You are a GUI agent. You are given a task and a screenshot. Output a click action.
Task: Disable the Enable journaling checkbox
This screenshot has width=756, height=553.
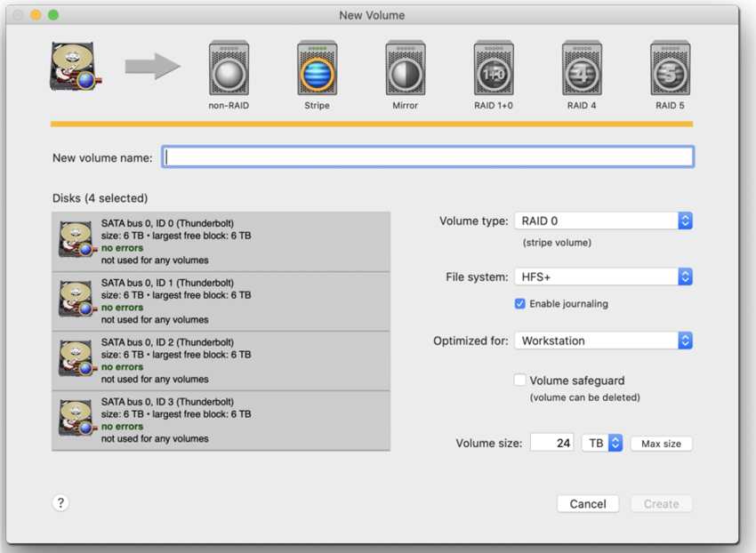coord(520,304)
